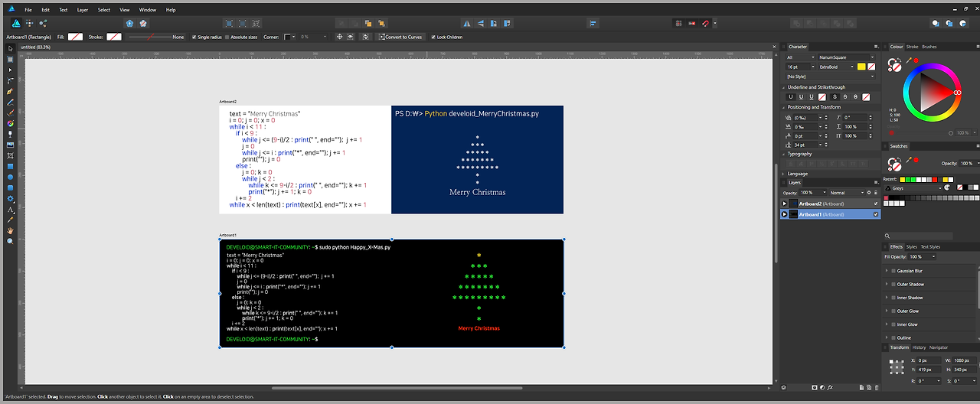The height and width of the screenshot is (404, 980).
Task: Switch to the Export persona icon
Action: pyautogui.click(x=43, y=23)
